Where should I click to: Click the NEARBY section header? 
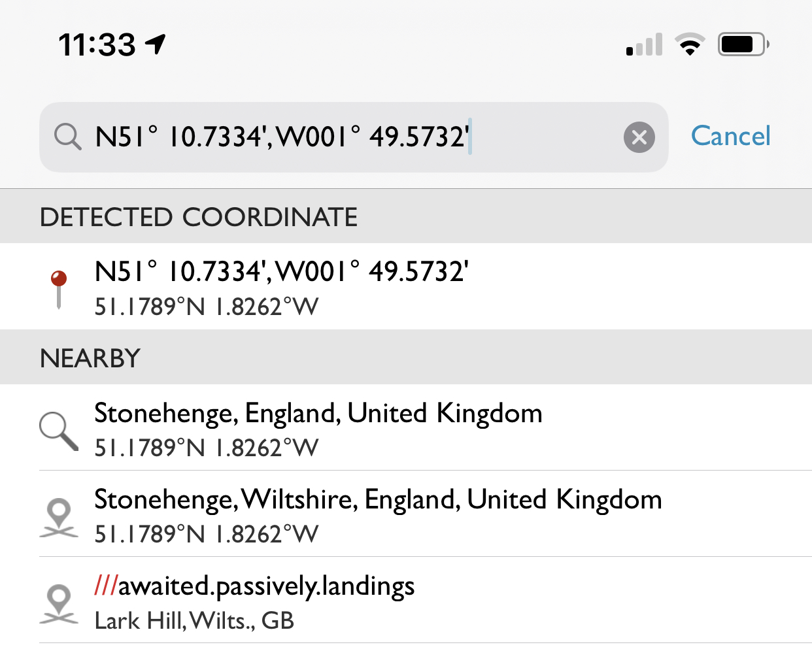click(406, 358)
